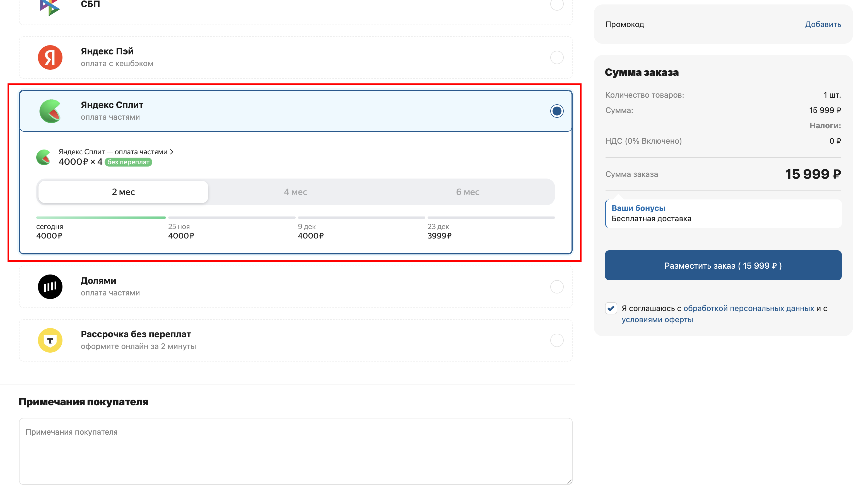This screenshot has width=868, height=496.
Task: Uncheck the personal data agreement checkbox
Action: pos(611,308)
